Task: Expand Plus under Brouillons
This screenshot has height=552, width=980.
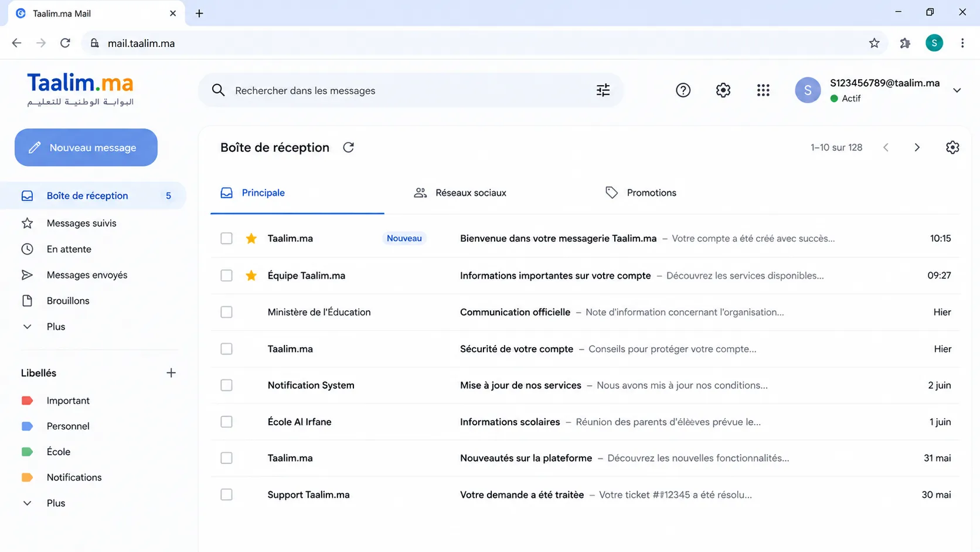Action: [x=56, y=327]
